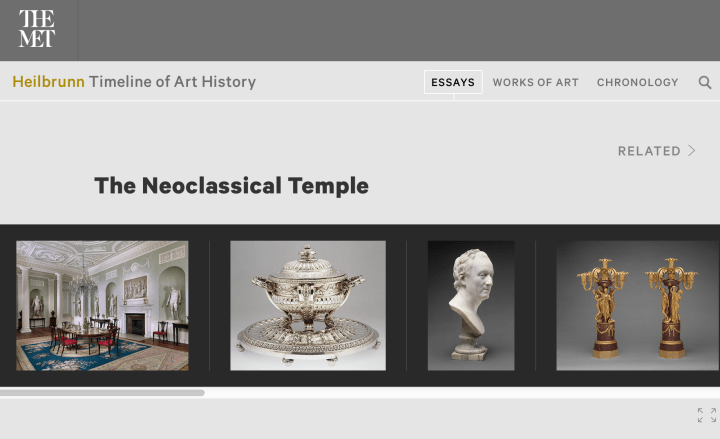Click the round stand beneath the tureen
Screen dimensions: 720x439
(308, 342)
